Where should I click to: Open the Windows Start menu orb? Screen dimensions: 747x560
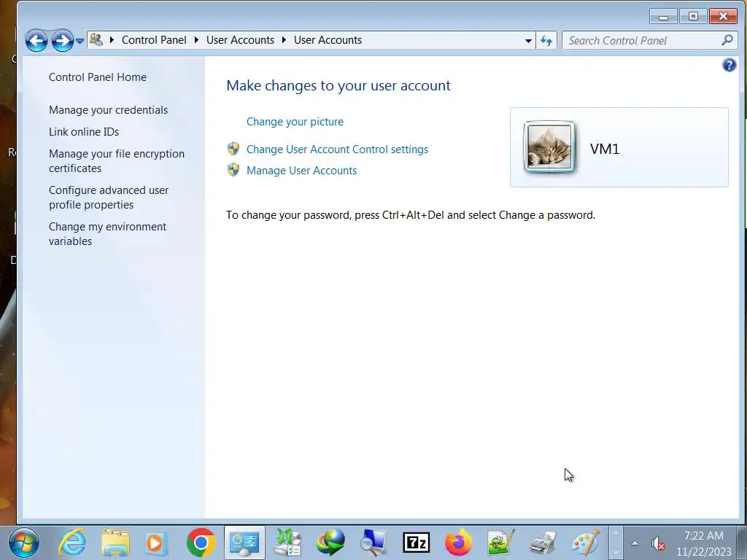(x=24, y=542)
